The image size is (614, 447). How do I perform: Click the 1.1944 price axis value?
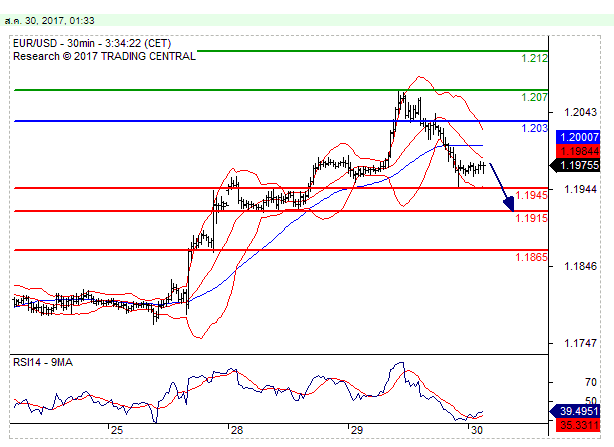580,189
